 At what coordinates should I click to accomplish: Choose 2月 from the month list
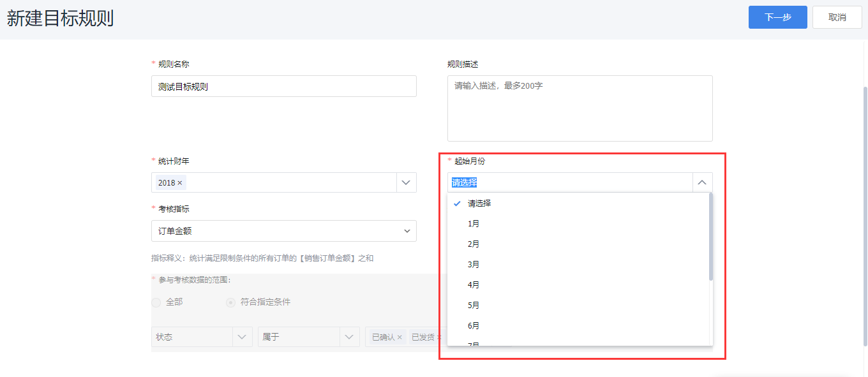pos(474,244)
